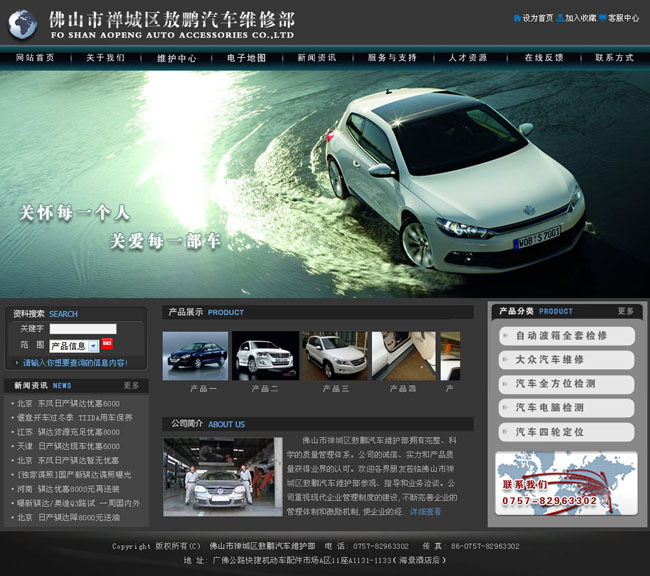
Task: Open news item 北京 东风日产骐达优惠6000
Action: tap(68, 403)
